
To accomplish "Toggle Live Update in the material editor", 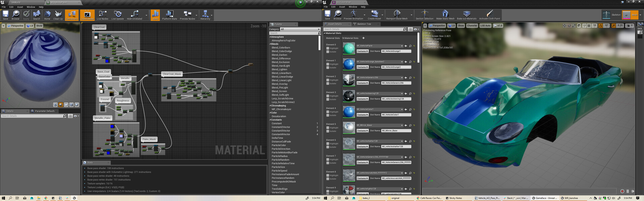I will click(118, 15).
